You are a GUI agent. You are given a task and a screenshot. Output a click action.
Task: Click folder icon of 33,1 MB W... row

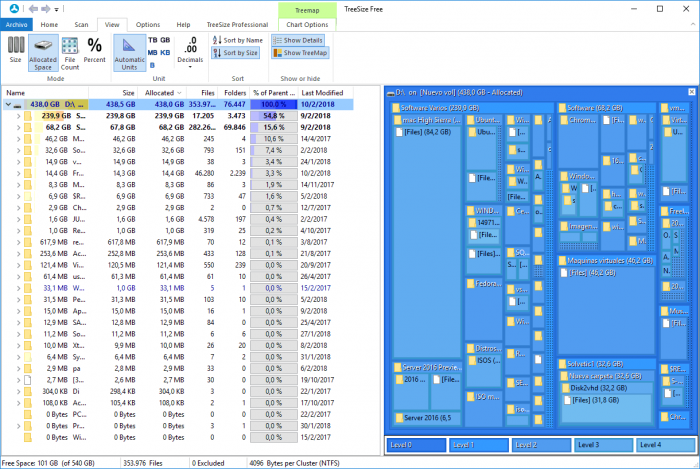coord(28,288)
